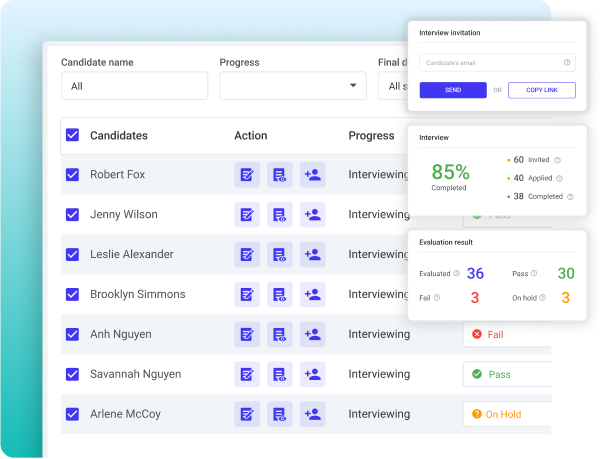Click help icon next to Invited

click(557, 160)
